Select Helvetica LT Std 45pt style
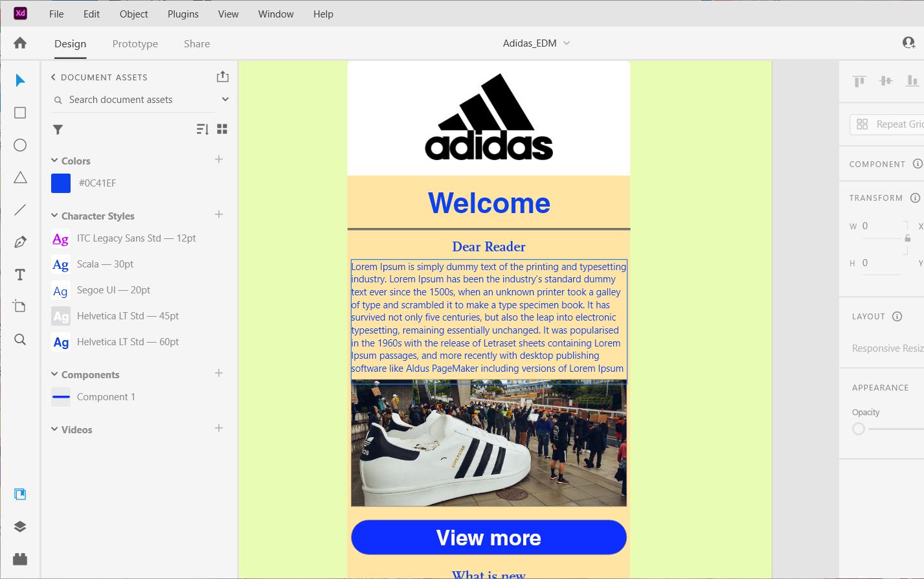 [115, 316]
